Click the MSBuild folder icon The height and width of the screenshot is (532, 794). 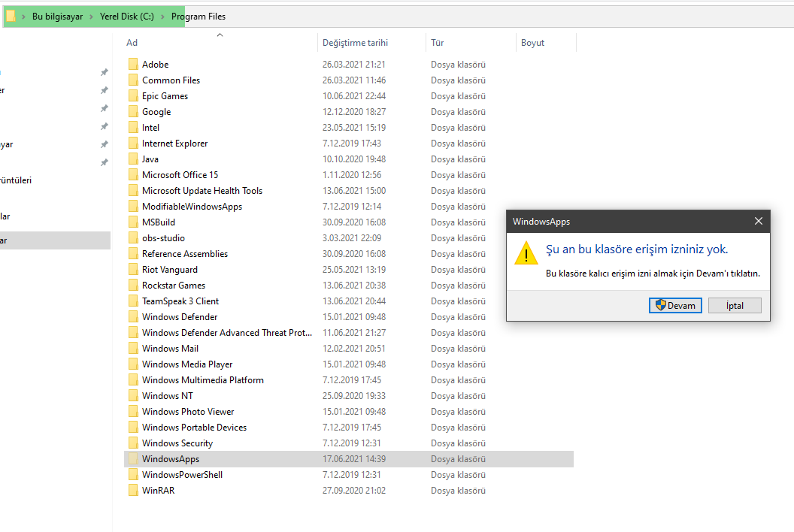click(133, 222)
